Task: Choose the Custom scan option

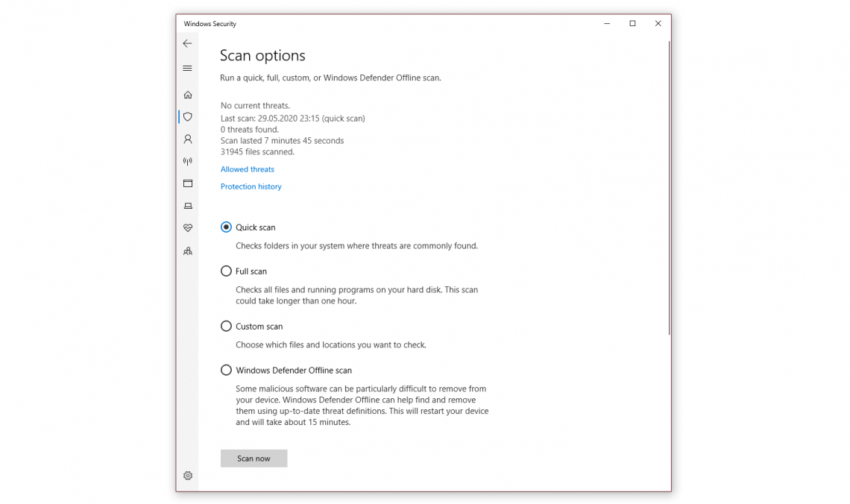Action: 226,326
